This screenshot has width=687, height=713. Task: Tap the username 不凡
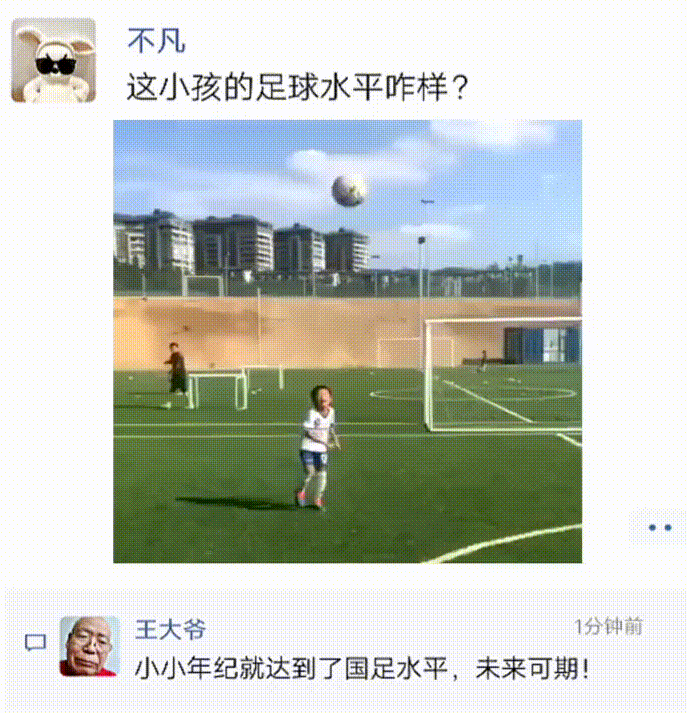tap(156, 41)
